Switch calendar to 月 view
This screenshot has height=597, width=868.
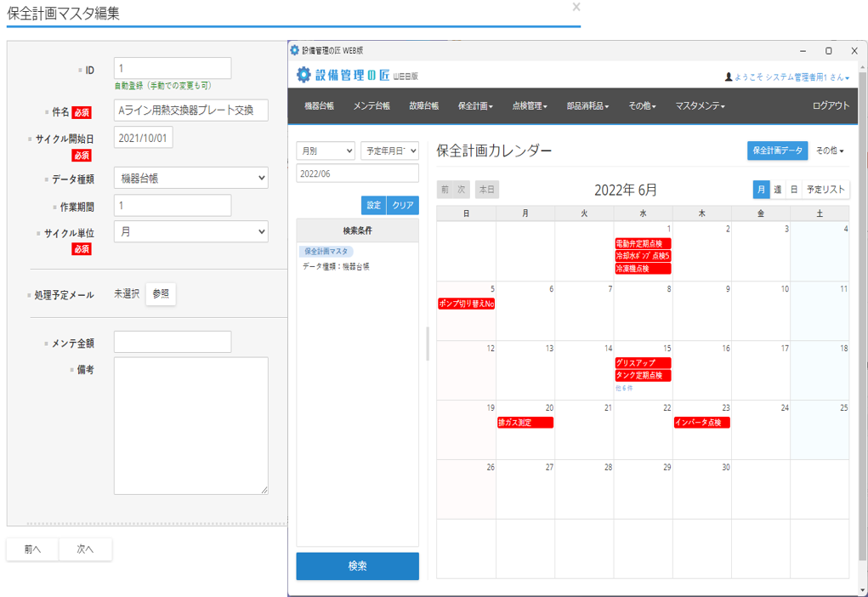pyautogui.click(x=761, y=190)
